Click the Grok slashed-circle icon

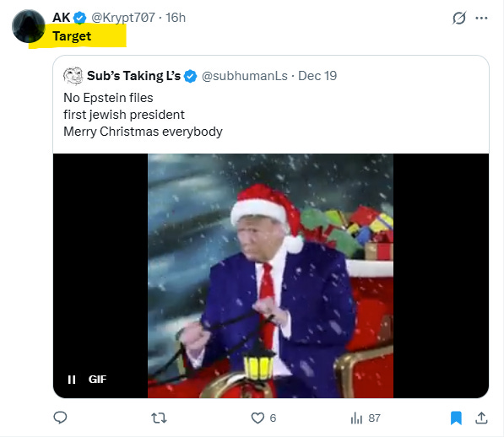point(459,18)
